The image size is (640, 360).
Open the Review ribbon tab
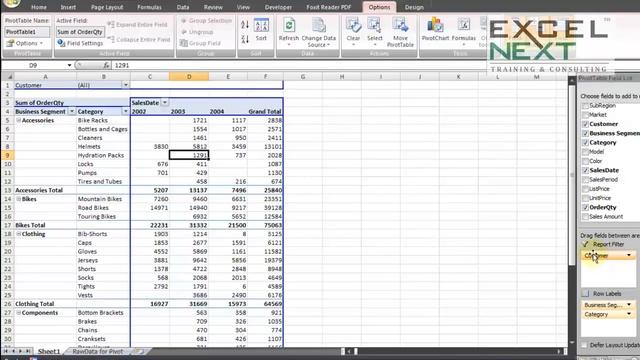pos(213,7)
